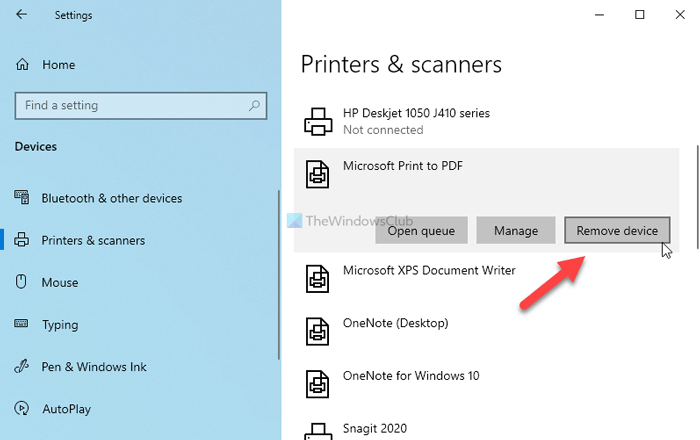Click the AutoPlay icon in sidebar
Viewport: 700px width, 440px height.
[x=22, y=409]
